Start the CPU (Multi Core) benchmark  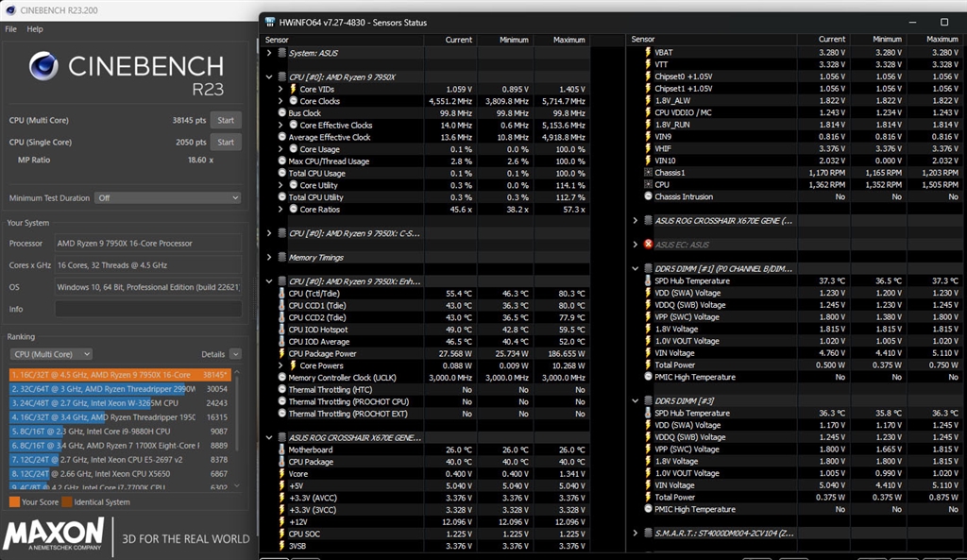point(226,120)
